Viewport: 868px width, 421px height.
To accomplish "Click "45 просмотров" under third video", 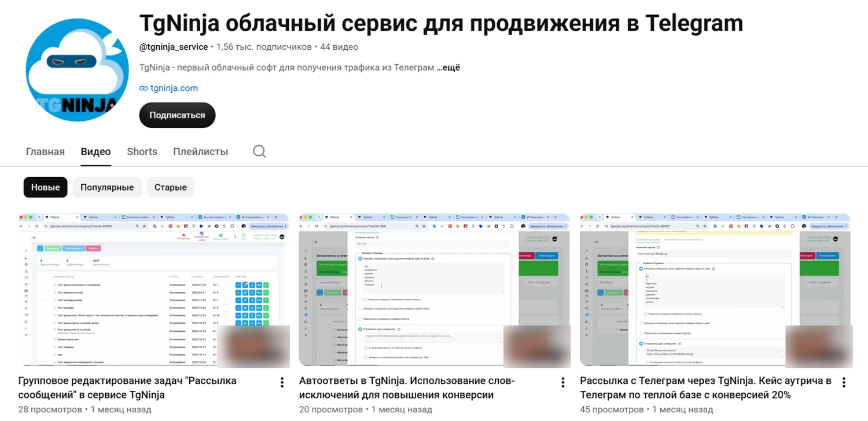I will [612, 409].
